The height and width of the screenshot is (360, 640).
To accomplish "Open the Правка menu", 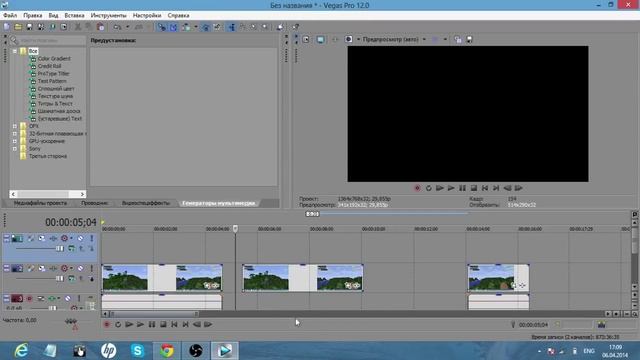I will [x=33, y=16].
